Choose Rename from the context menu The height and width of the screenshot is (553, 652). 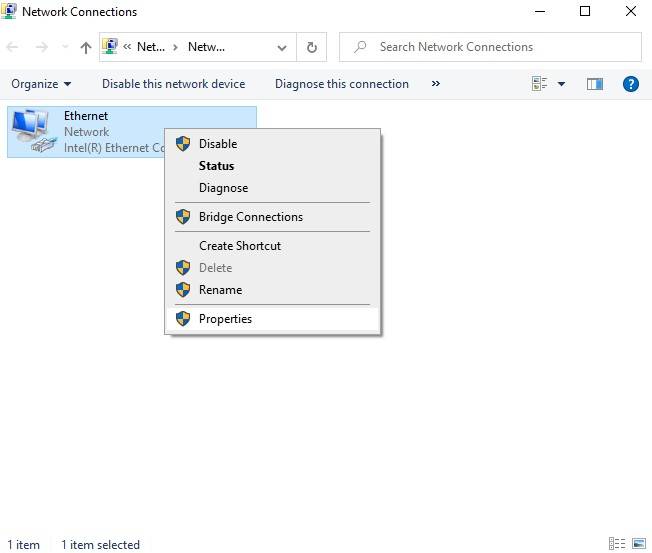click(x=272, y=290)
